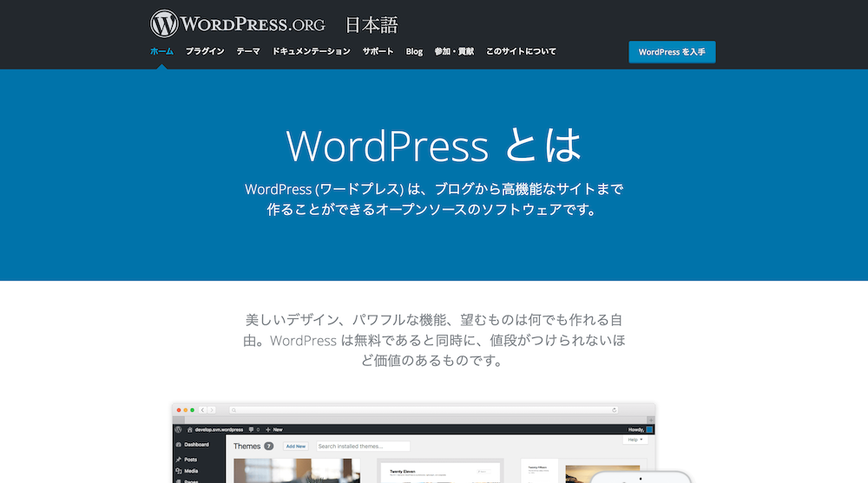Click the 日本語 label beside logo
The height and width of the screenshot is (483, 868).
[x=372, y=25]
